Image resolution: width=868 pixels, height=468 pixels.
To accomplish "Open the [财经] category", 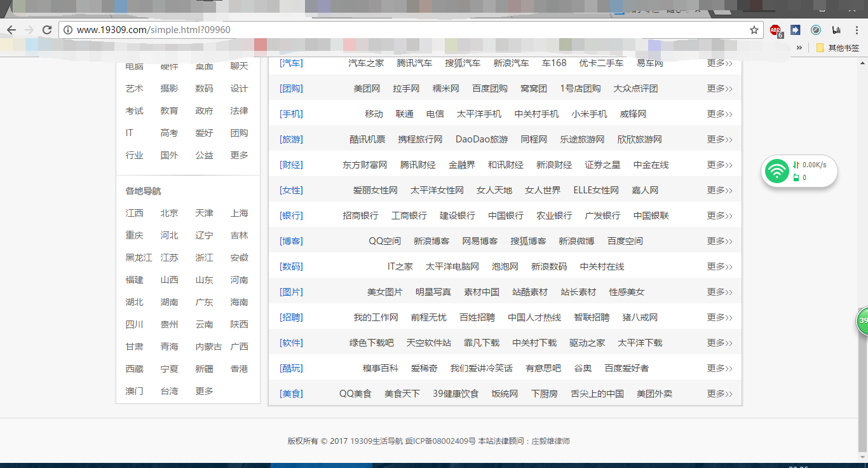I will pos(292,165).
